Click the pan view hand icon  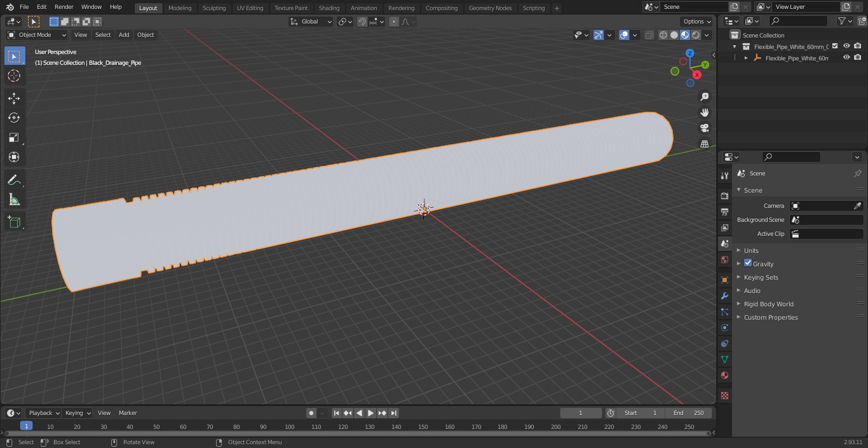tap(704, 112)
